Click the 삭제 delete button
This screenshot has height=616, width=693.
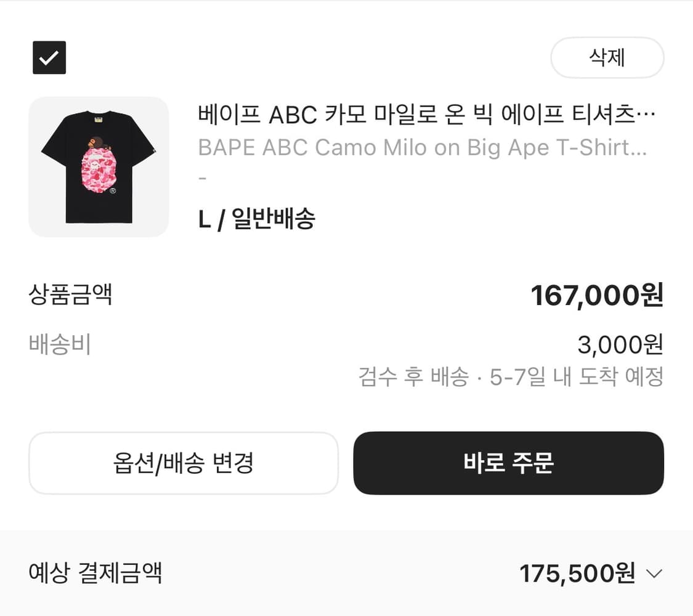[x=607, y=57]
